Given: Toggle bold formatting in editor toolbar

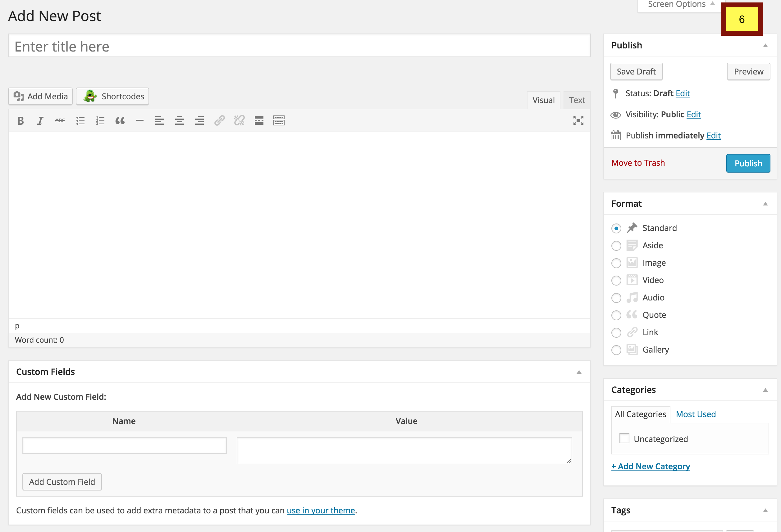Looking at the screenshot, I should pos(21,120).
